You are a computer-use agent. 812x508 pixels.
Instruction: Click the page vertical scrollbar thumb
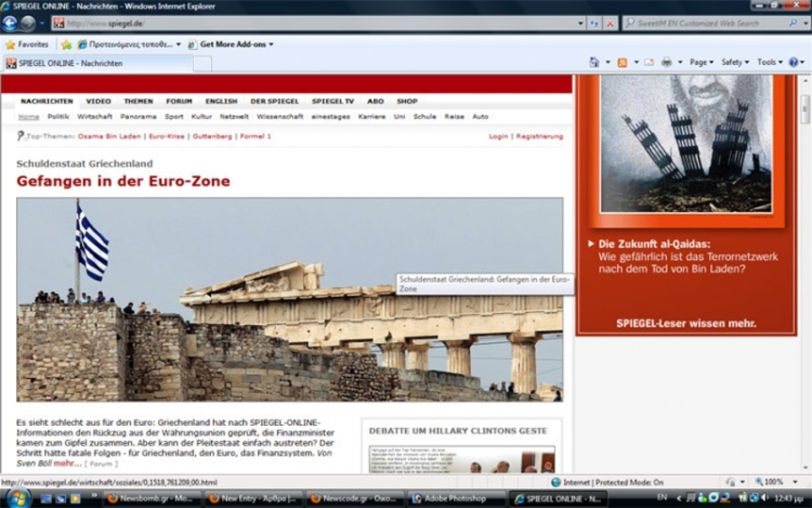806,107
